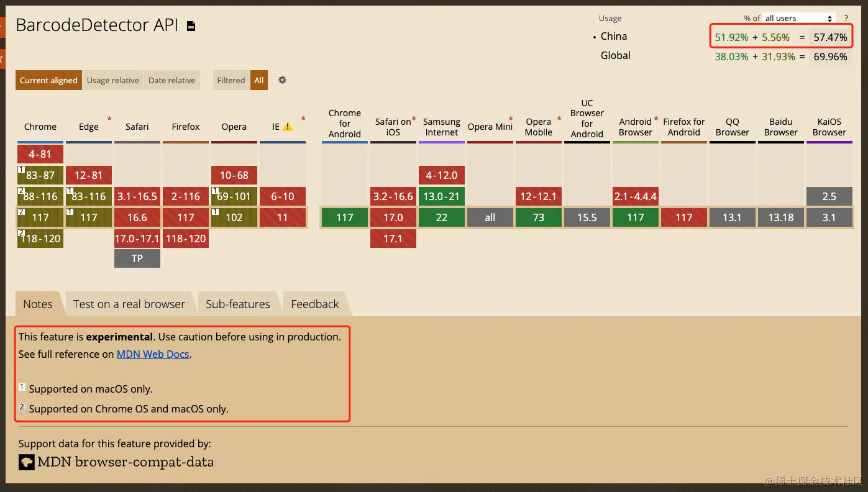Switch to Test on a real browser tab

[129, 304]
